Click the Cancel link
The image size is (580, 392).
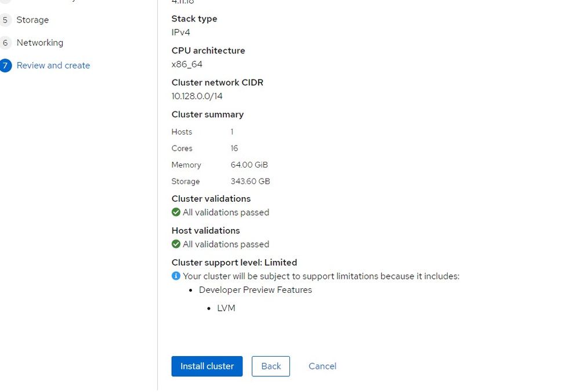pos(322,366)
